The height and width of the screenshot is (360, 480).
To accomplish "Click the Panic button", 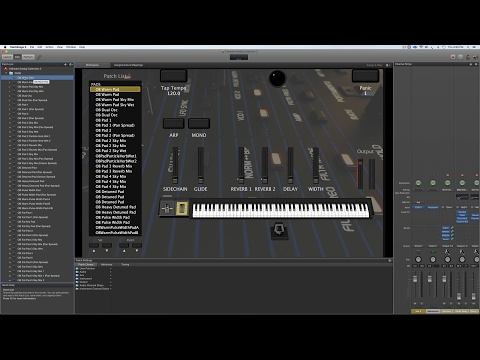I will (x=365, y=76).
